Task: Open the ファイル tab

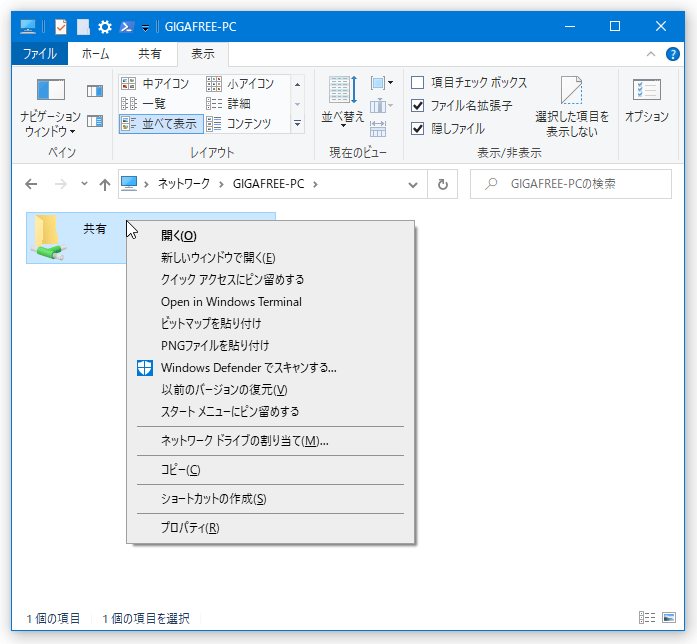Action: tap(40, 54)
